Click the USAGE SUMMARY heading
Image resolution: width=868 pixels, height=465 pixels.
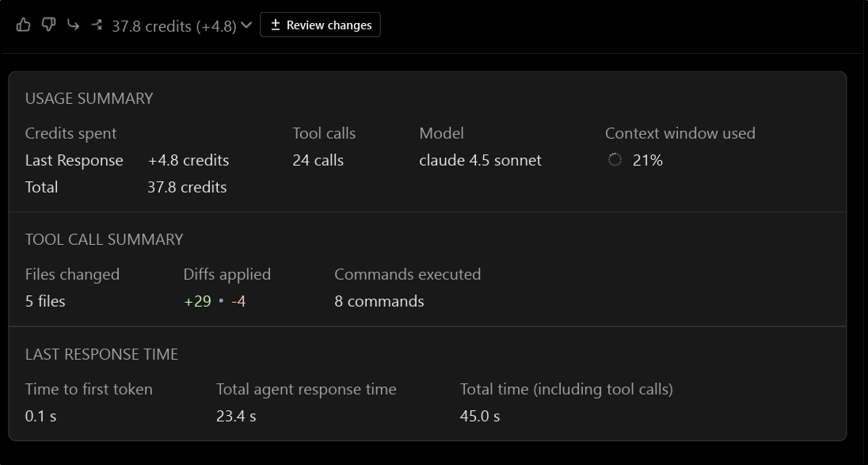[x=89, y=98]
